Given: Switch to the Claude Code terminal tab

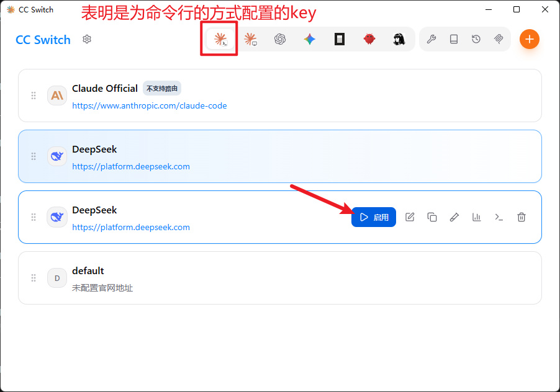Looking at the screenshot, I should (x=220, y=39).
